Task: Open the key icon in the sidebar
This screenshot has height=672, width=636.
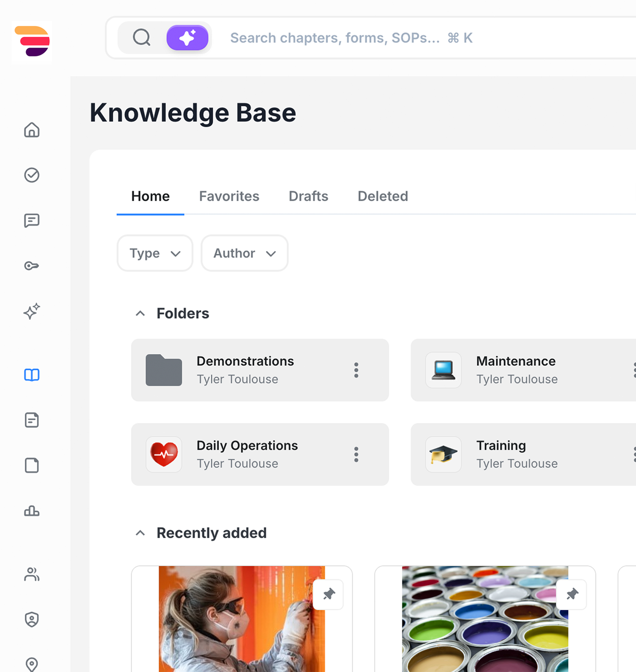Action: (x=32, y=266)
